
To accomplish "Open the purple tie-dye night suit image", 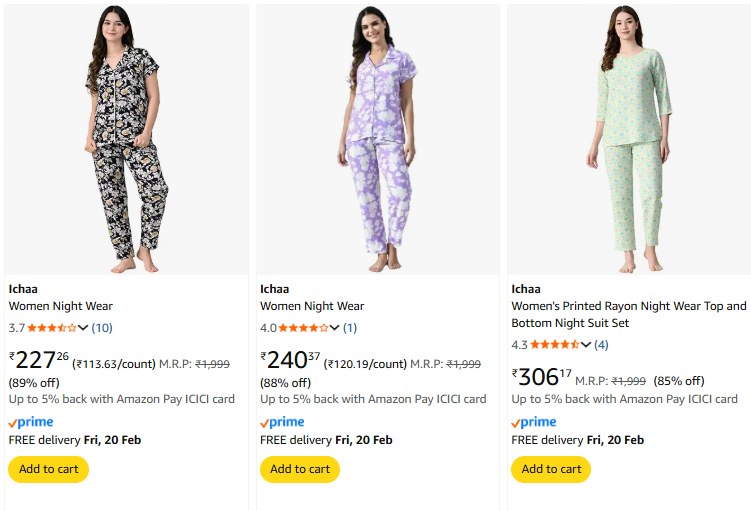I will coord(377,140).
